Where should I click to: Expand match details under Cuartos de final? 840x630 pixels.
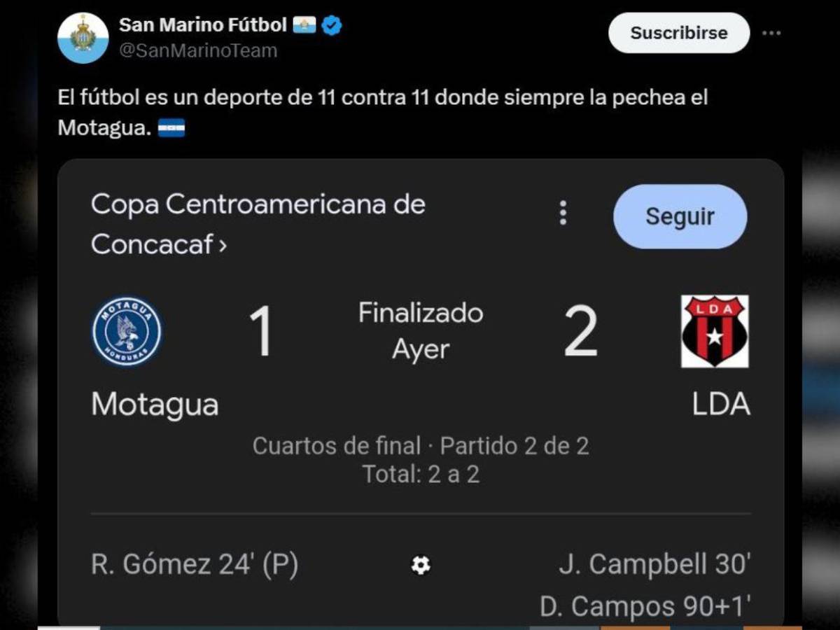tap(423, 445)
